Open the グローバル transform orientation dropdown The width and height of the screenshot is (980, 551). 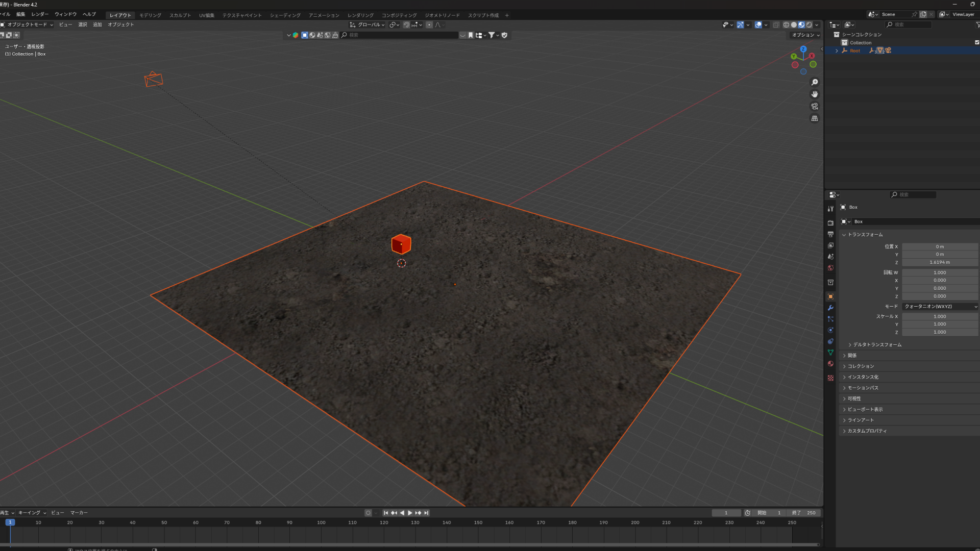(367, 24)
